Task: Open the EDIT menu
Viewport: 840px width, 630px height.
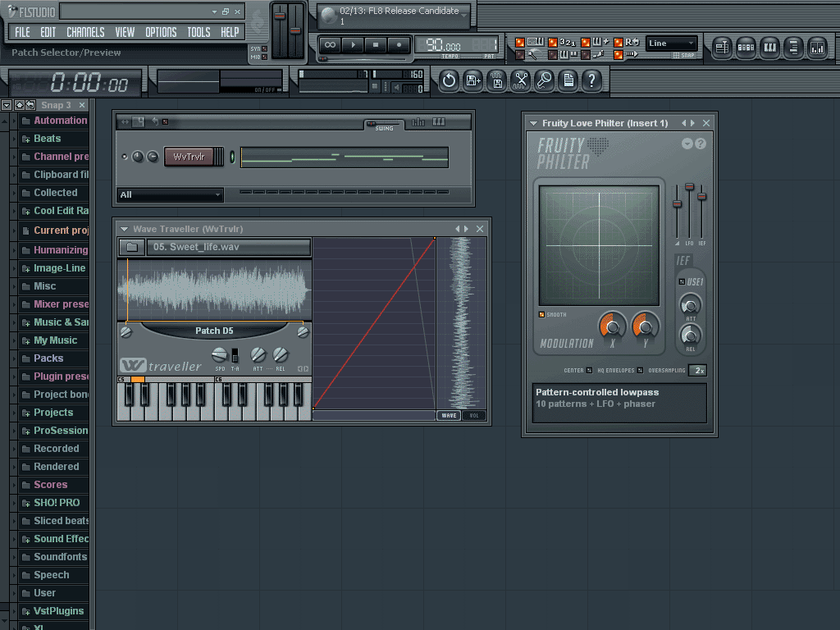Action: 48,32
